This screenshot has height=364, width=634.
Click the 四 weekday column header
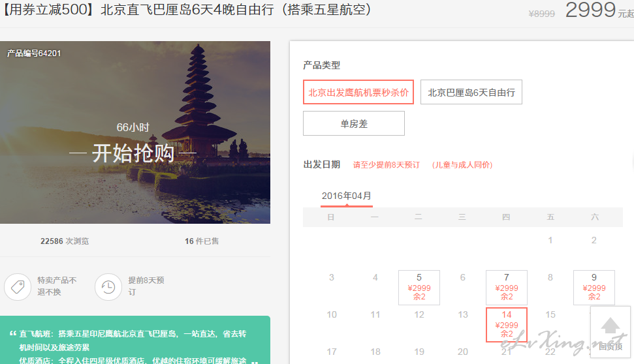[506, 217]
